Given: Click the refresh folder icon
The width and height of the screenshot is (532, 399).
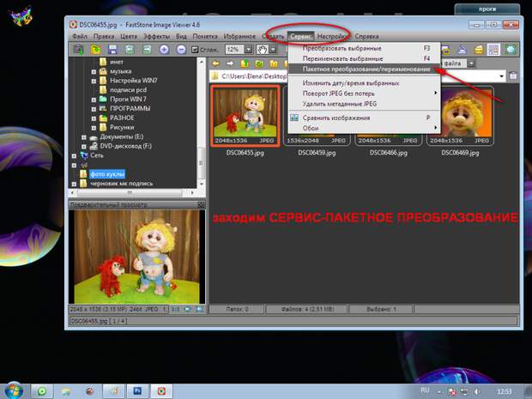Looking at the screenshot, I should [x=259, y=63].
